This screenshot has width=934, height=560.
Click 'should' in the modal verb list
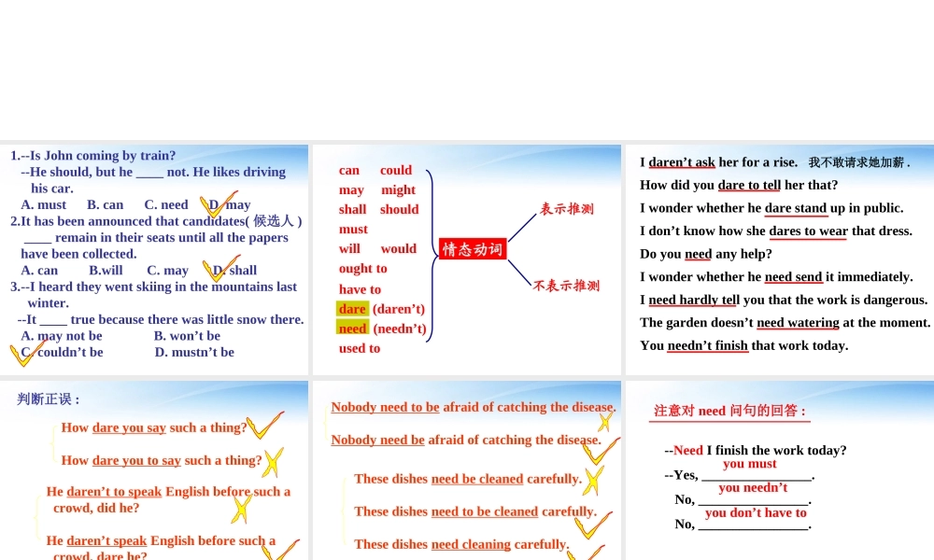[x=399, y=209]
